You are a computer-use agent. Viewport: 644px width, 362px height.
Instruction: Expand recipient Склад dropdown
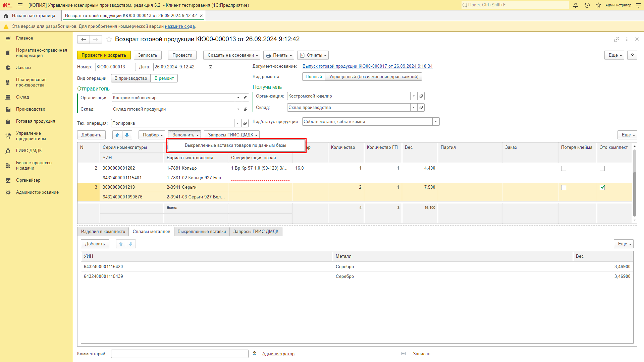point(414,108)
